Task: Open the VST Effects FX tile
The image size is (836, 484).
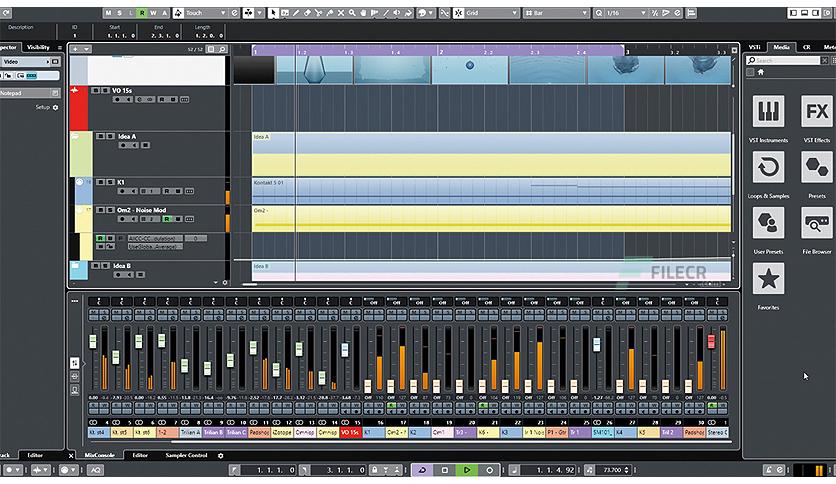Action: click(816, 113)
